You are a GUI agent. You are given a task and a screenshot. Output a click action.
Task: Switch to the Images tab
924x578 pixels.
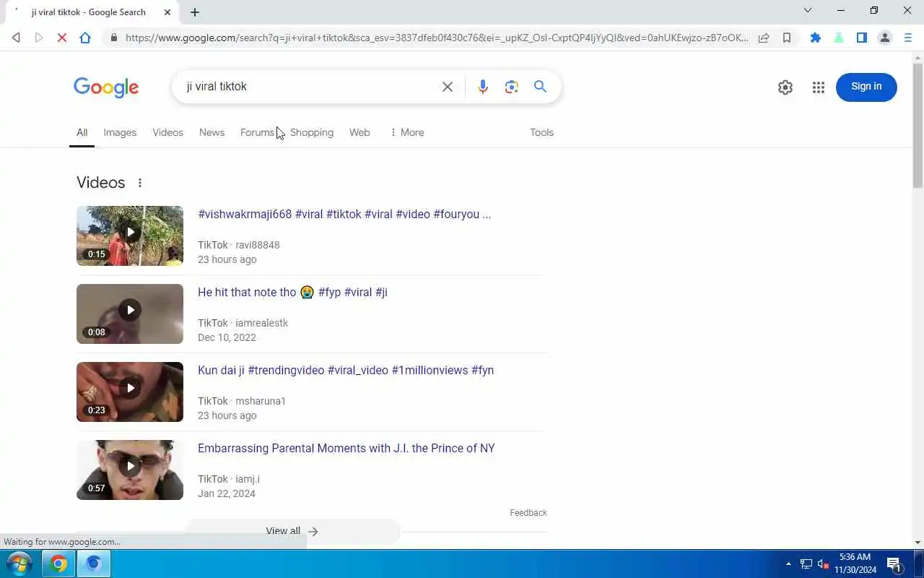point(120,132)
